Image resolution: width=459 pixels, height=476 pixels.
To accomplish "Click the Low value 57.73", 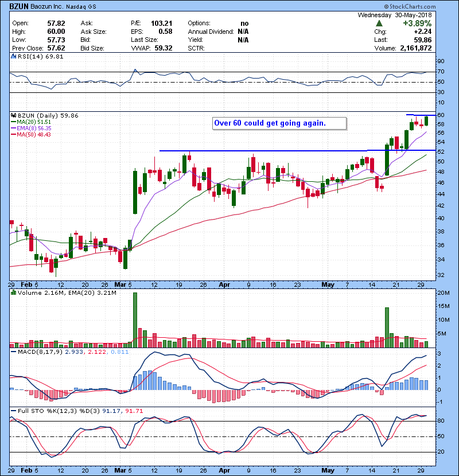I will (x=56, y=40).
